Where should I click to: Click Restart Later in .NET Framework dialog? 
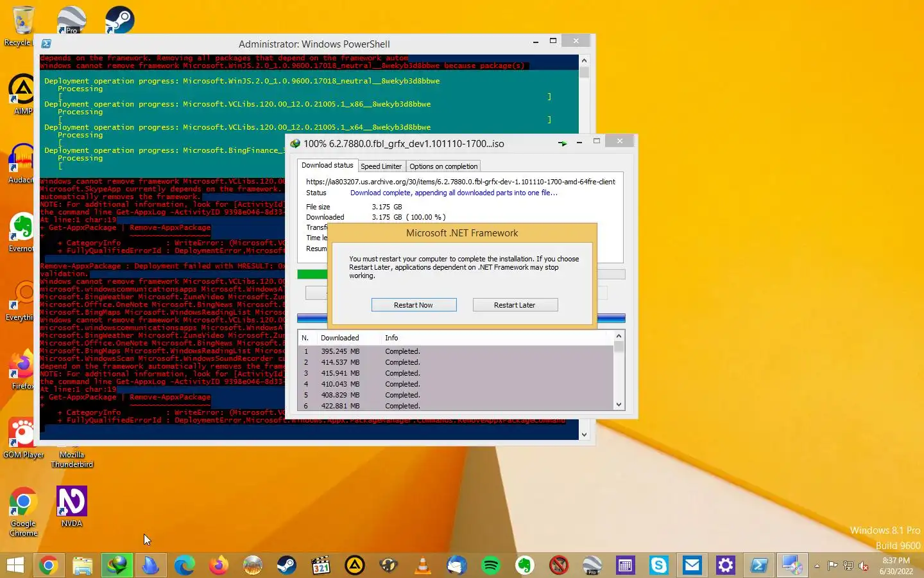click(515, 305)
